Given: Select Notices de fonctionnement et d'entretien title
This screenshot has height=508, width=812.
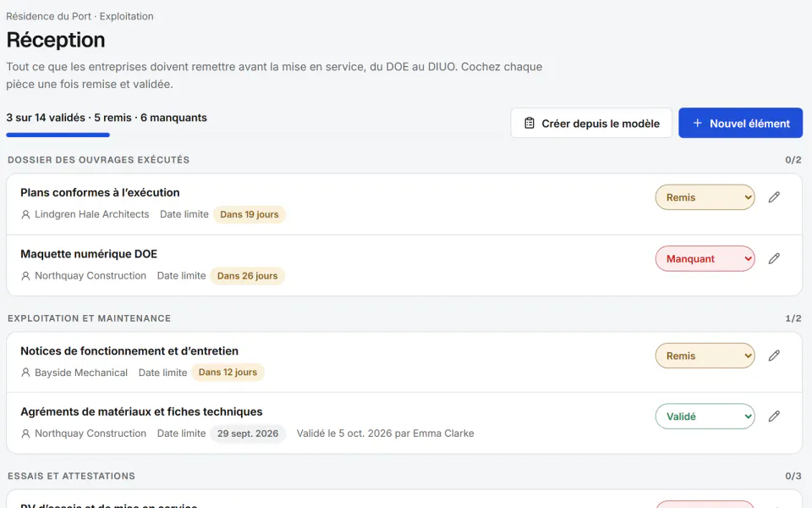Looking at the screenshot, I should tap(129, 351).
